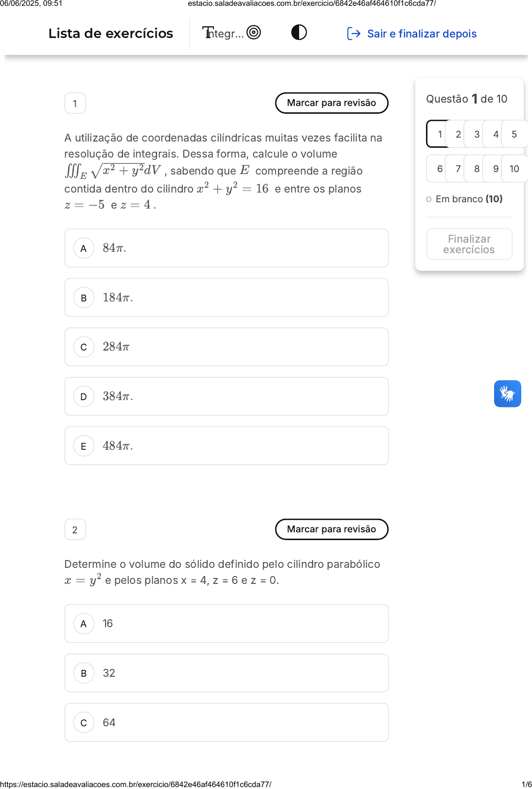Click the letter A circle beside 16
Screen dimensions: 532x789
coord(84,624)
